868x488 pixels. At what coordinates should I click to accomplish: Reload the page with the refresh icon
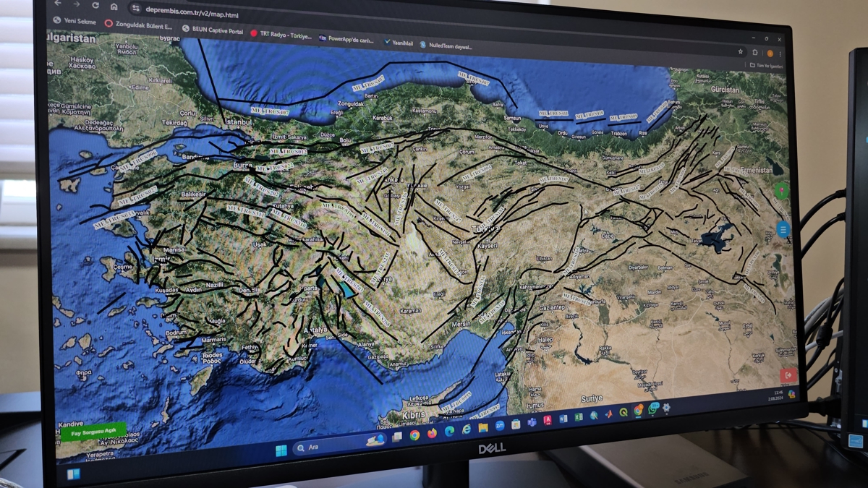[x=95, y=5]
